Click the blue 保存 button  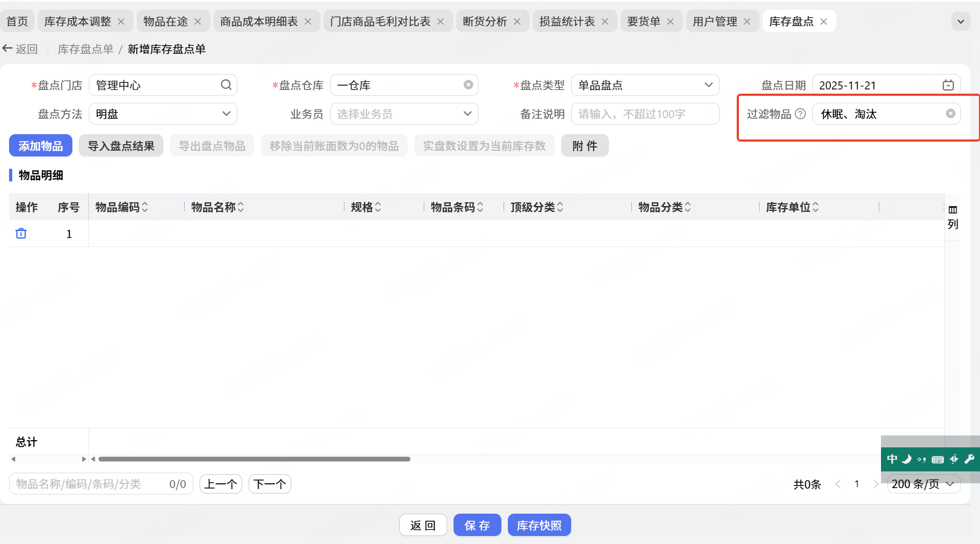point(477,525)
